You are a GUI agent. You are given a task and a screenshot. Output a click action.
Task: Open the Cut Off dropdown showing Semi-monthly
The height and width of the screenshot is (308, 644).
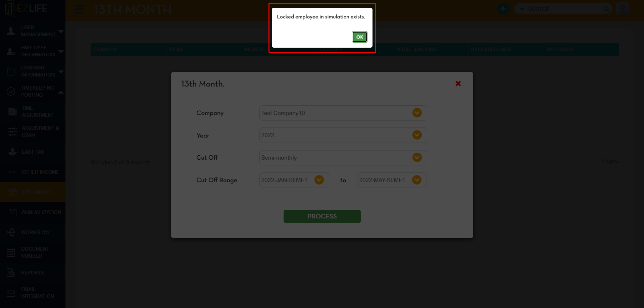(x=343, y=158)
